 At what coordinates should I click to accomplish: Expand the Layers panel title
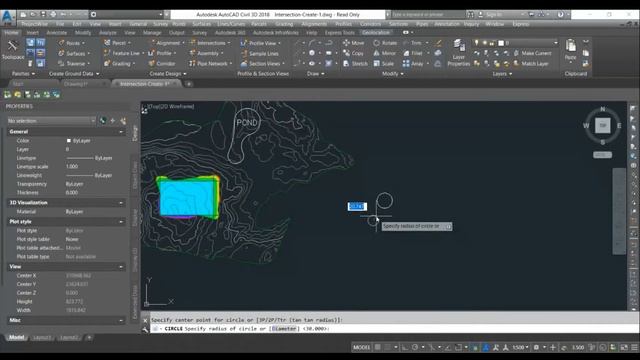(502, 74)
